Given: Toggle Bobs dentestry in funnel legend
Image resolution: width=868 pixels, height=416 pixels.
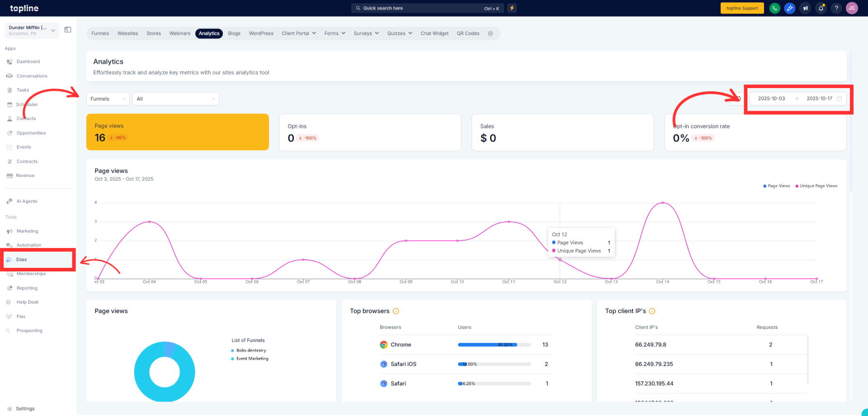Looking at the screenshot, I should pyautogui.click(x=251, y=351).
